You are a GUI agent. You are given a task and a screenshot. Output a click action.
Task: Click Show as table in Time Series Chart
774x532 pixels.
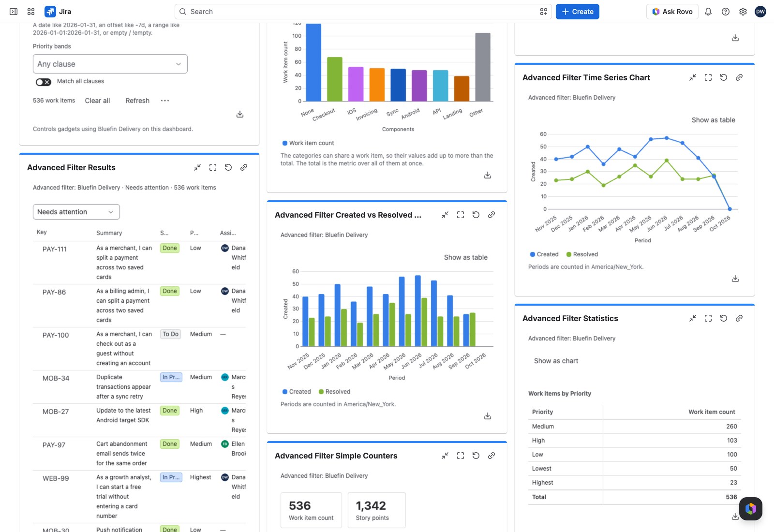pos(713,120)
